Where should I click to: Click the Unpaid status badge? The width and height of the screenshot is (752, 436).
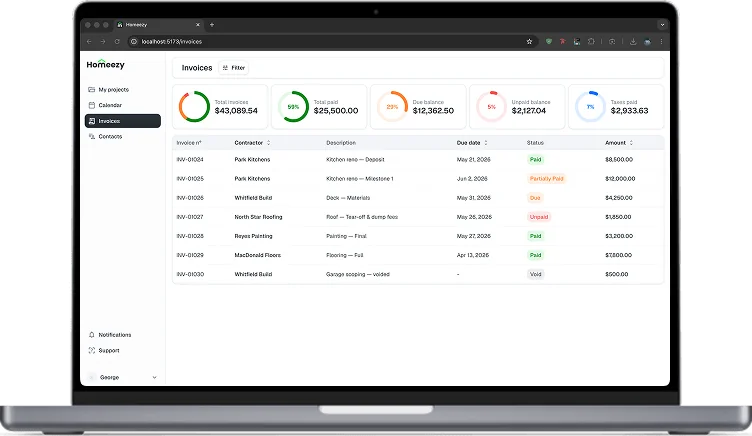click(539, 217)
